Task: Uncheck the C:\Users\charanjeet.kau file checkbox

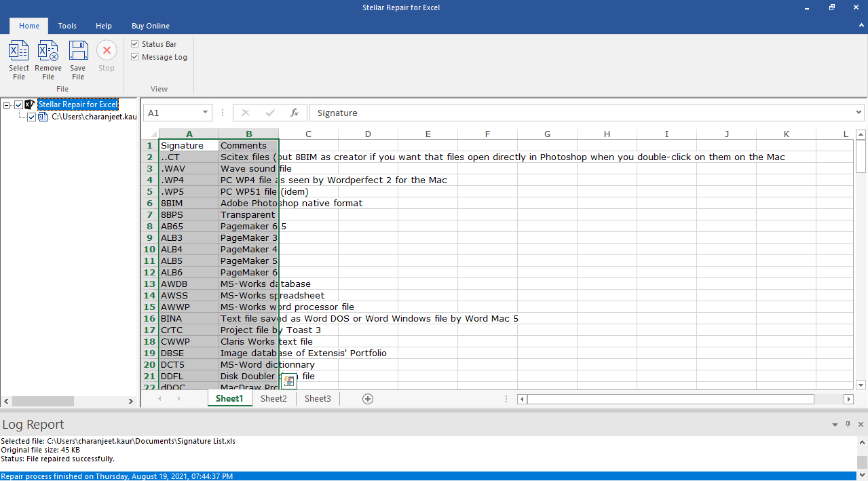Action: tap(31, 117)
